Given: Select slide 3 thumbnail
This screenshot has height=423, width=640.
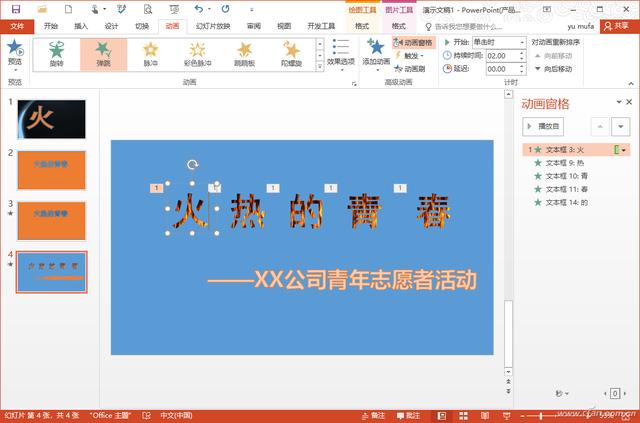Looking at the screenshot, I should click(51, 220).
